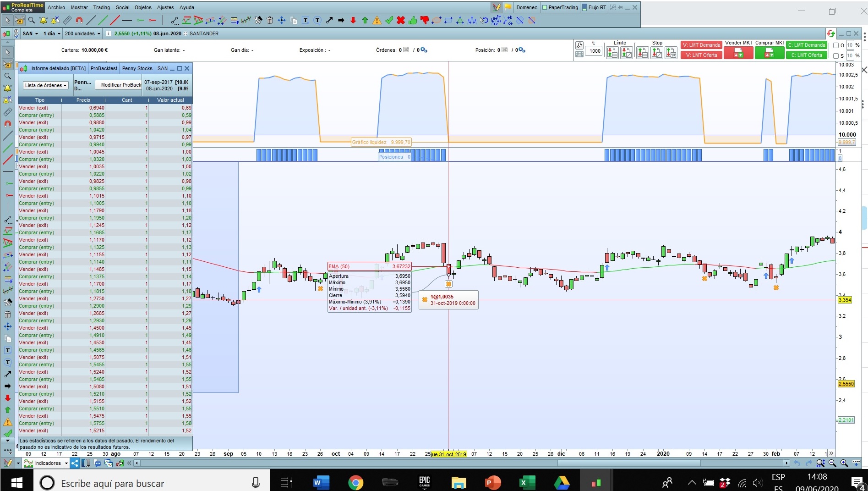Expand the hidden bottom toolbar items chevron
The width and height of the screenshot is (868, 491).
[x=129, y=463]
